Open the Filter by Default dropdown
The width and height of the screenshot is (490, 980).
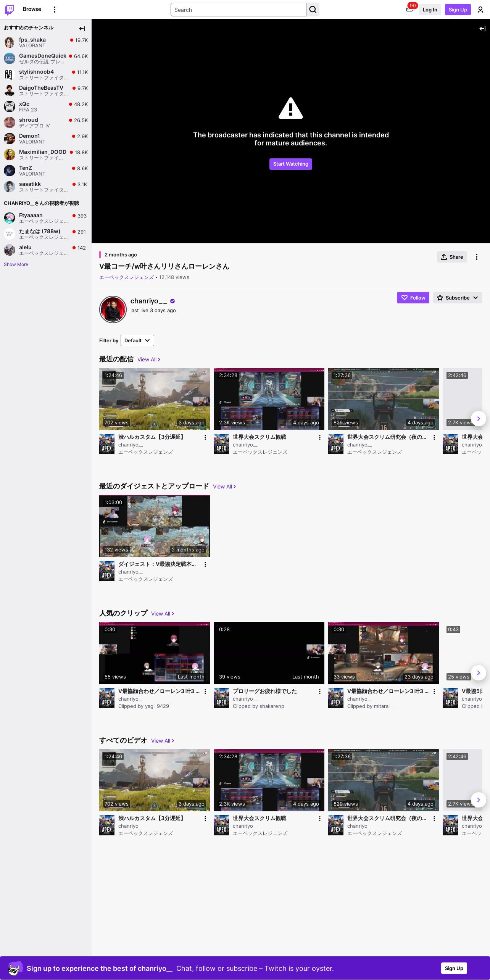pos(137,340)
